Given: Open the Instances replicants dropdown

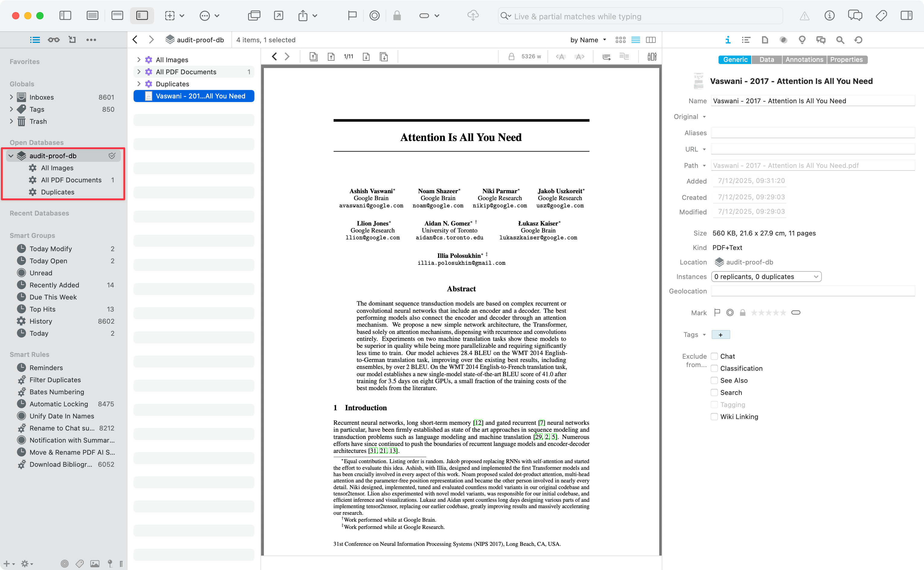Looking at the screenshot, I should [x=766, y=276].
